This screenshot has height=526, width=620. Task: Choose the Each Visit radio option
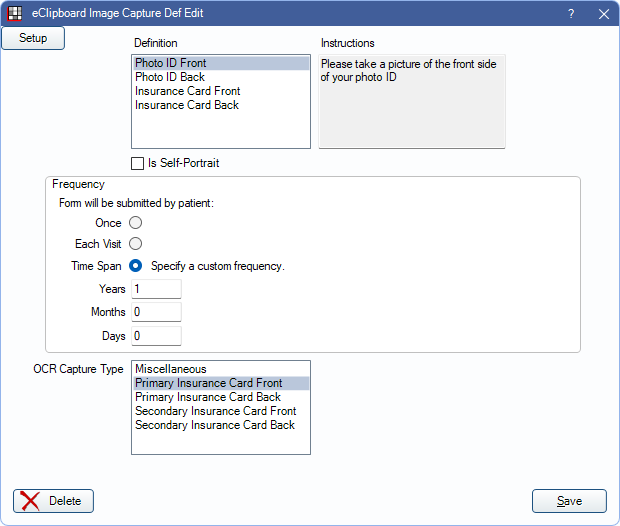[136, 244]
